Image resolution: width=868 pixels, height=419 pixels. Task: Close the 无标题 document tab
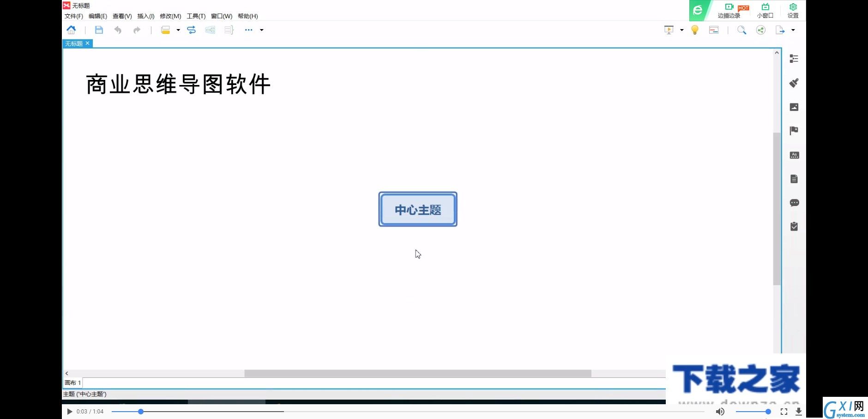(88, 43)
